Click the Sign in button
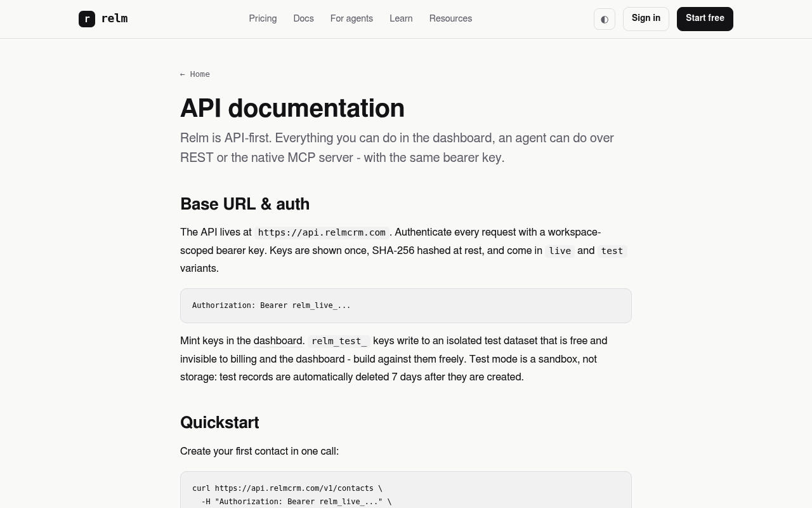 pyautogui.click(x=646, y=18)
